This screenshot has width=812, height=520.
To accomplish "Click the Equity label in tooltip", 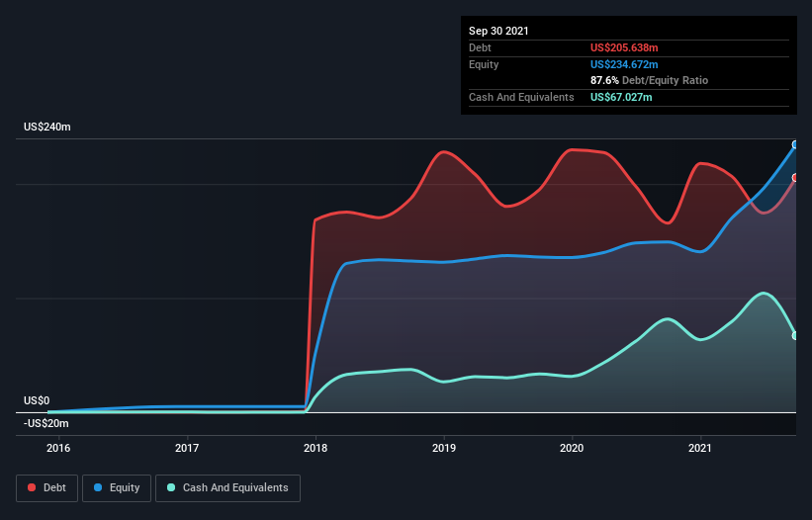I will (484, 64).
